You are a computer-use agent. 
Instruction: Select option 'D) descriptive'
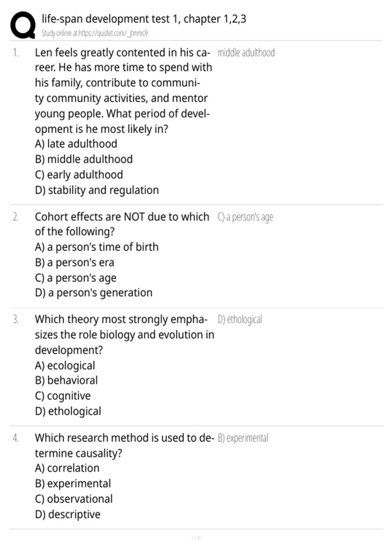68,514
